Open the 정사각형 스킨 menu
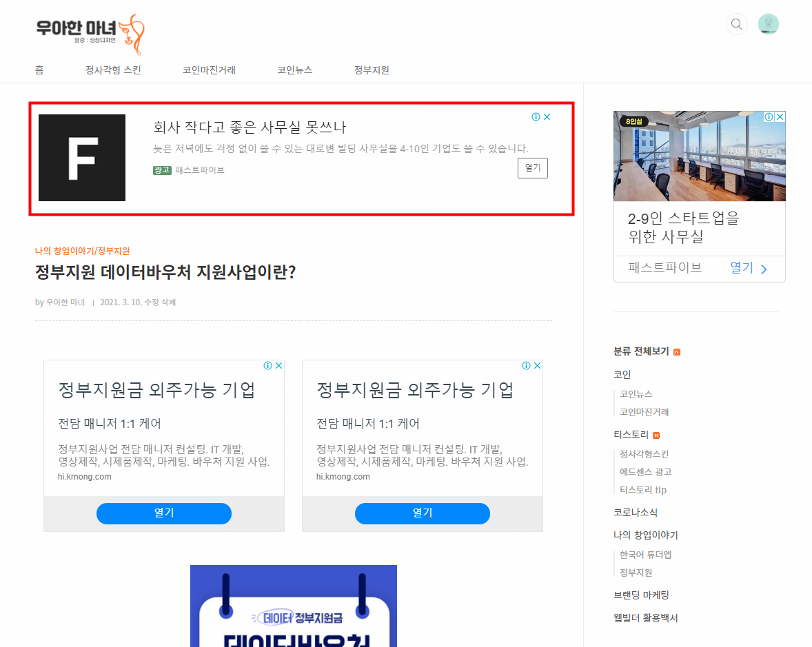 pyautogui.click(x=113, y=70)
